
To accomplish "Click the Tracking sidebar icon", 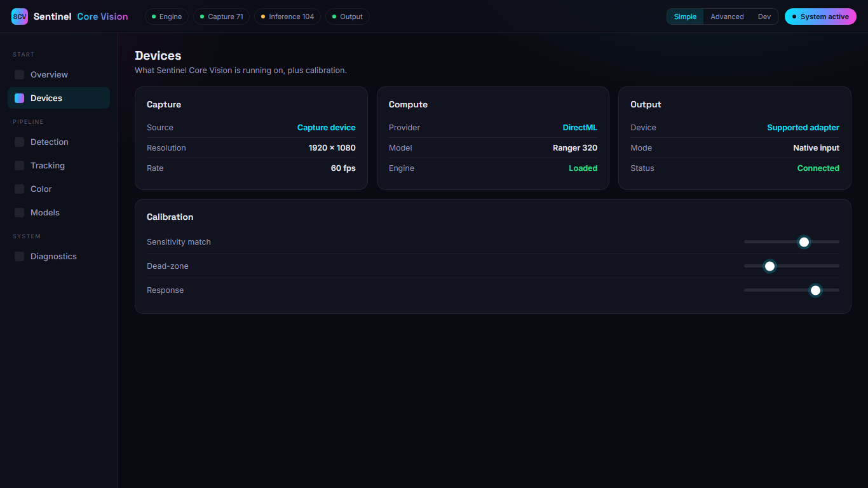I will pyautogui.click(x=19, y=165).
